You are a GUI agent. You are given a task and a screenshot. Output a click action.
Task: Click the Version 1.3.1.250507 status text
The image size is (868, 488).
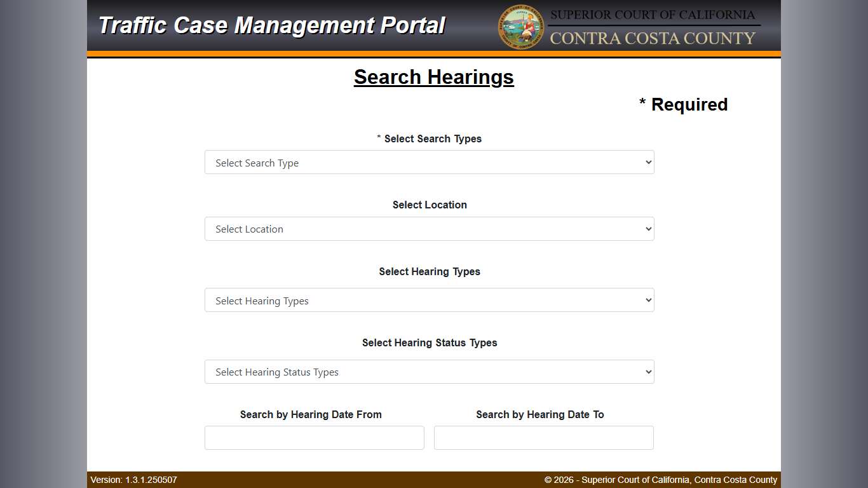pyautogui.click(x=133, y=480)
